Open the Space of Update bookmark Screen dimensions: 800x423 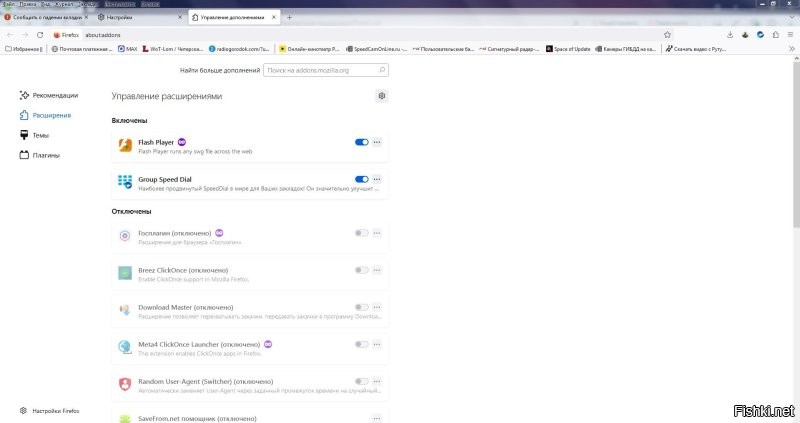pos(568,49)
